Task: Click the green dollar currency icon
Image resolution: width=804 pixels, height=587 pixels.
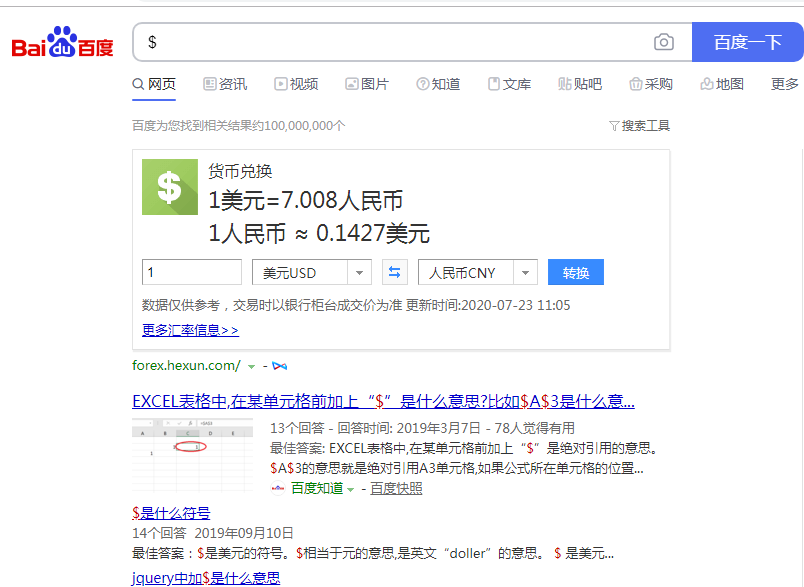Action: coord(170,187)
